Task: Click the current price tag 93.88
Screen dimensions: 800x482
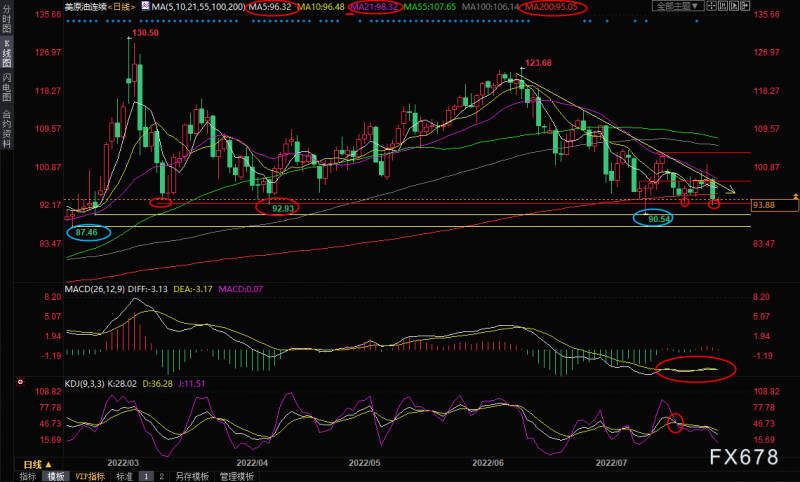Action: click(x=774, y=205)
